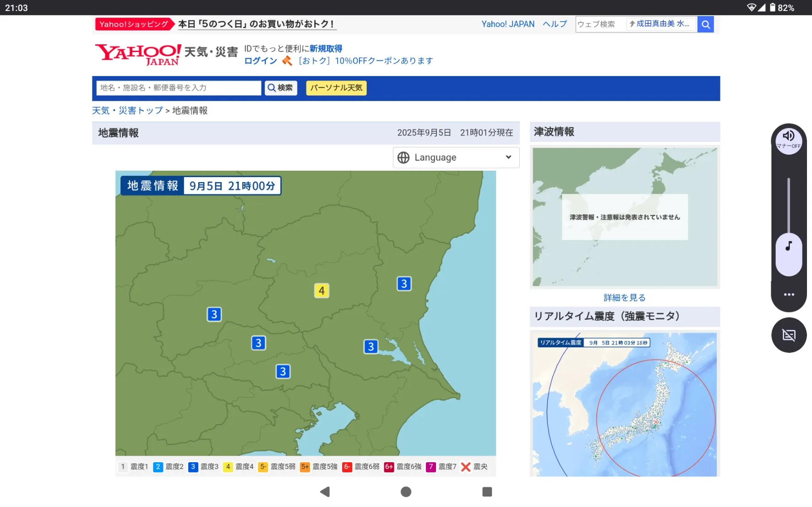Screen dimensions: 812x507
Task: Click the hammer icon beside the coupon offer
Action: point(287,61)
